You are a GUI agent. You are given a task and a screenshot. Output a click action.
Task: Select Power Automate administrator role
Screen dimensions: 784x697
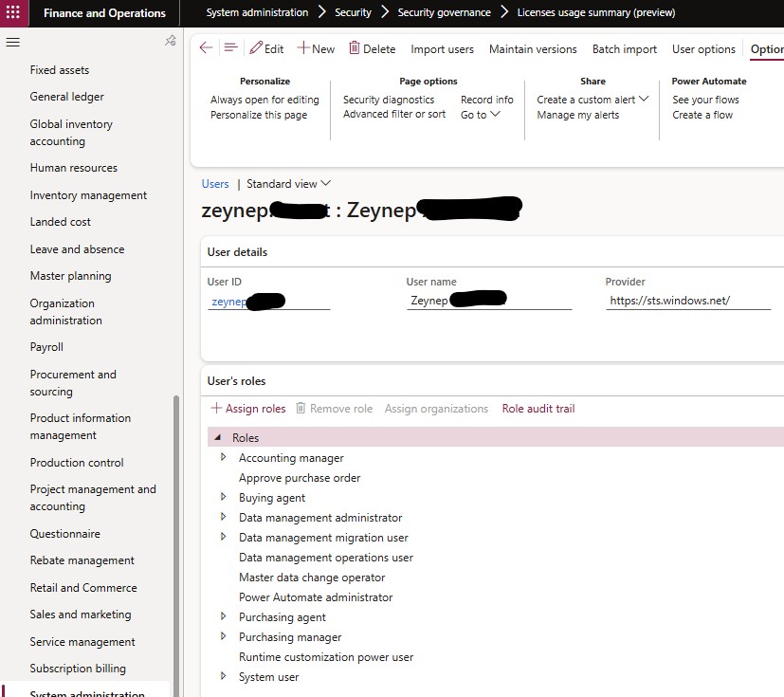click(316, 597)
